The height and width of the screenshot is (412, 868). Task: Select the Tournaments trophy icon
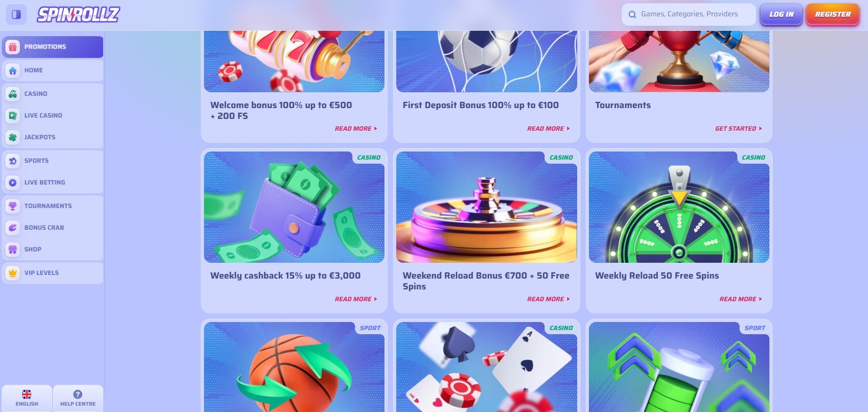(13, 206)
